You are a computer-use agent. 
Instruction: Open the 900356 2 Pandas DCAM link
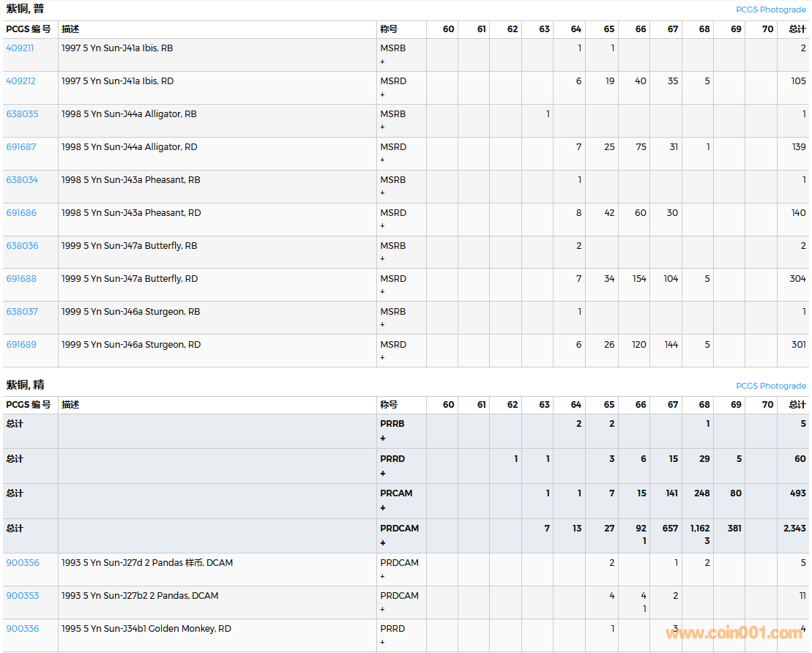pyautogui.click(x=23, y=563)
